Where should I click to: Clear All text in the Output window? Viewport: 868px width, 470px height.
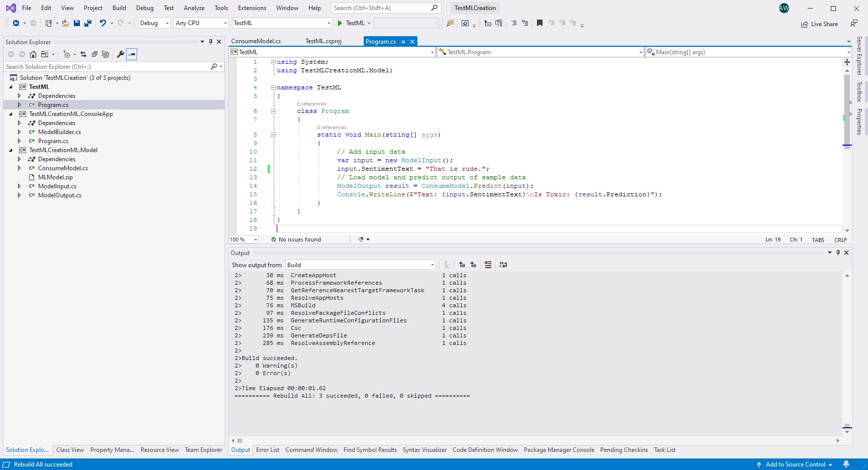[x=488, y=265]
